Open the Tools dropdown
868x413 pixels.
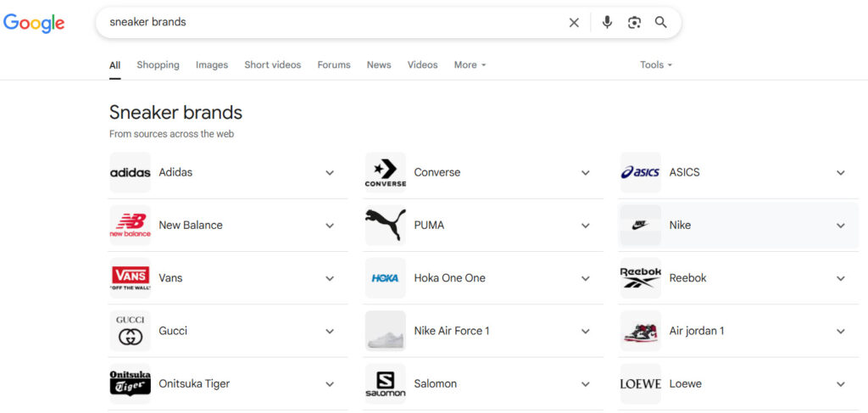click(656, 64)
